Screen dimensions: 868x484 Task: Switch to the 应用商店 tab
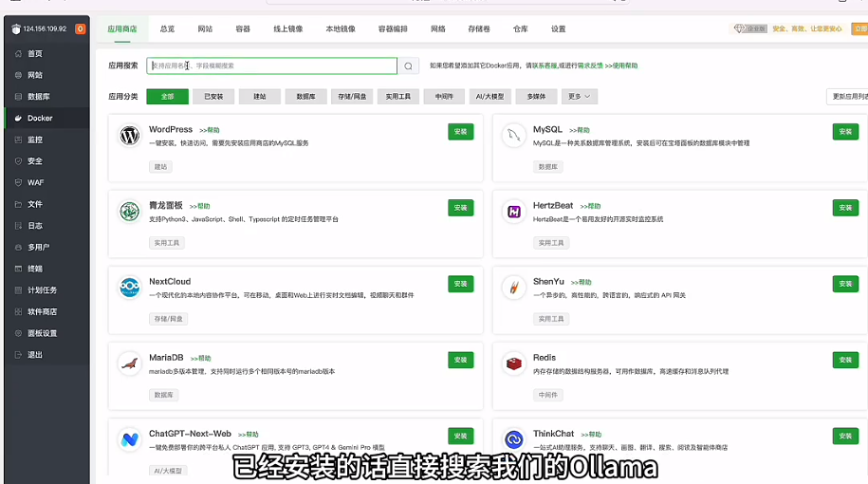(122, 28)
